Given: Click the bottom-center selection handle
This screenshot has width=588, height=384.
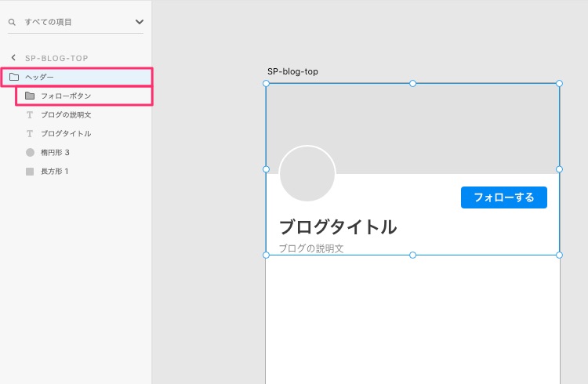Looking at the screenshot, I should click(412, 255).
